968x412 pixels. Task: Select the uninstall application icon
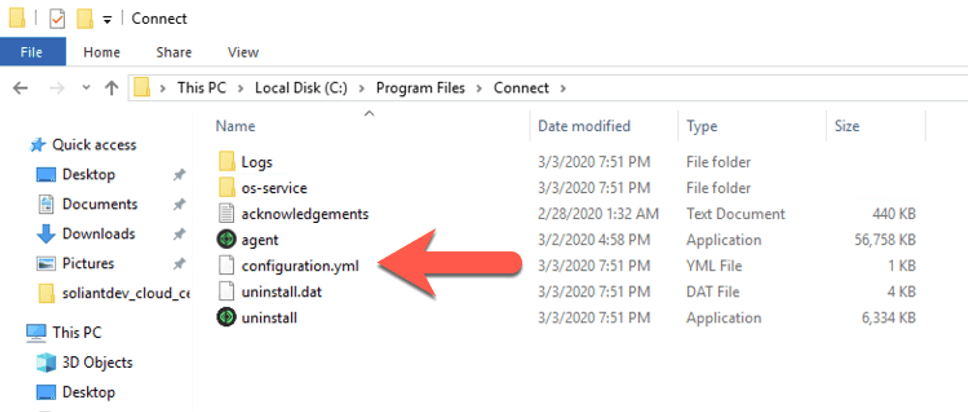[x=227, y=318]
